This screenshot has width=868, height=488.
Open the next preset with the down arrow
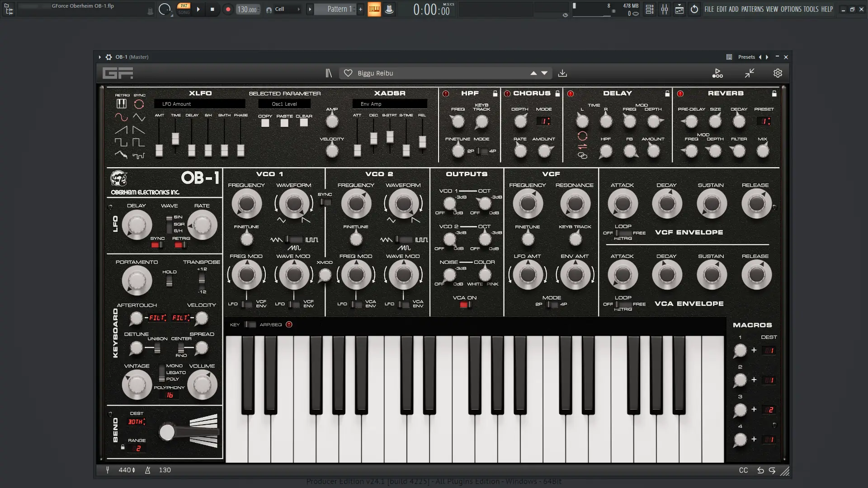(544, 73)
